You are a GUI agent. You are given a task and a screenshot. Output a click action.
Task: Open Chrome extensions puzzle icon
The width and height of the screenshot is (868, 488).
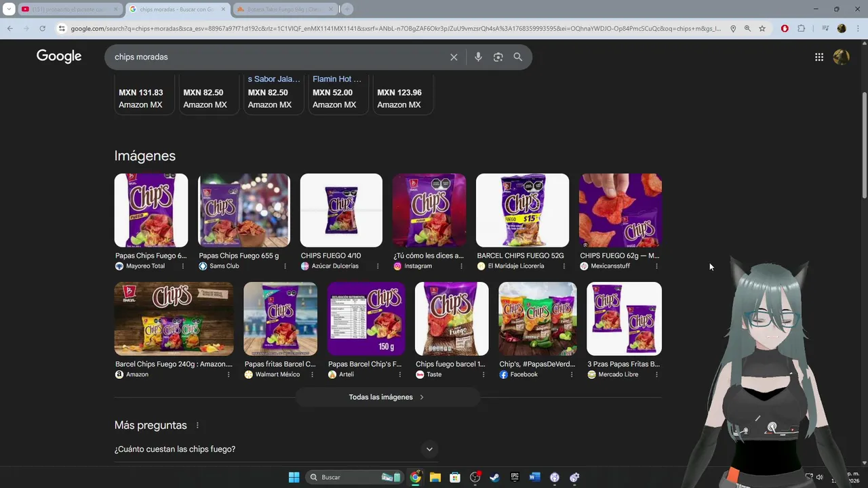click(802, 28)
